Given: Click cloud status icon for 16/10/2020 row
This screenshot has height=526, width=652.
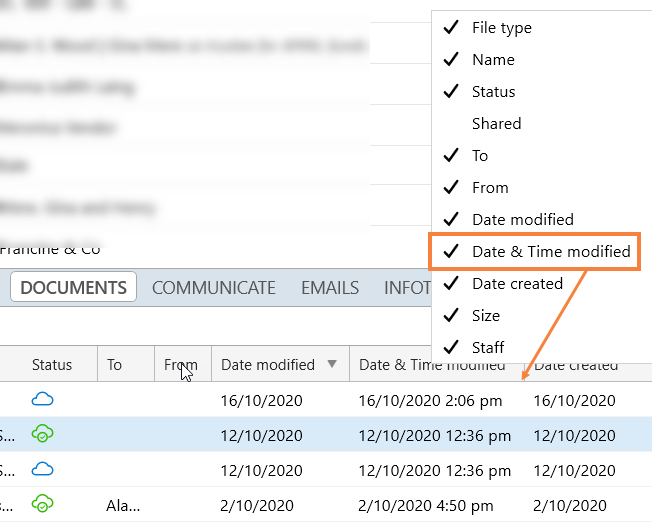Looking at the screenshot, I should (43, 400).
